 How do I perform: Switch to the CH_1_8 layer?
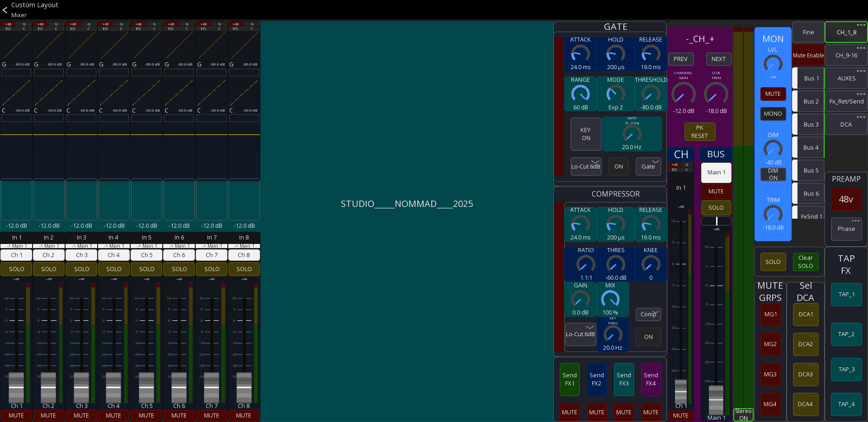pyautogui.click(x=846, y=33)
